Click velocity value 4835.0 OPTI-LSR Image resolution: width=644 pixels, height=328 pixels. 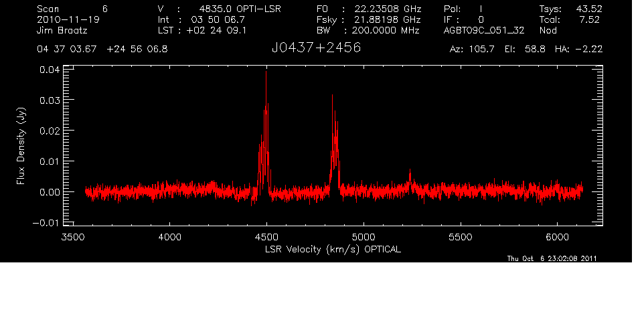(x=240, y=9)
